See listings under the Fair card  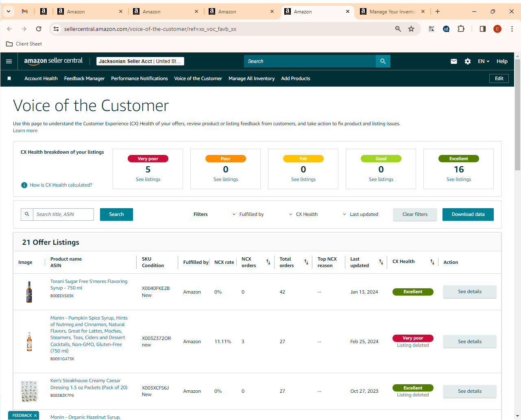[303, 179]
